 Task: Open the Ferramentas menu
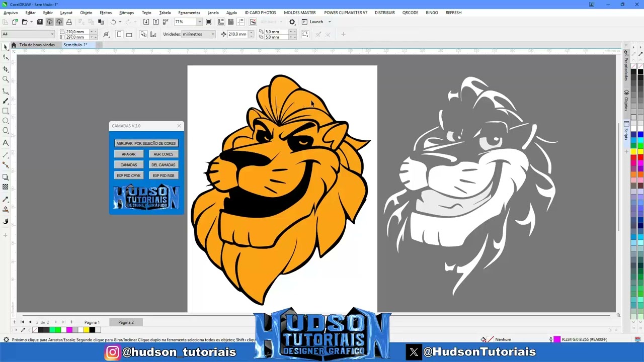(189, 13)
